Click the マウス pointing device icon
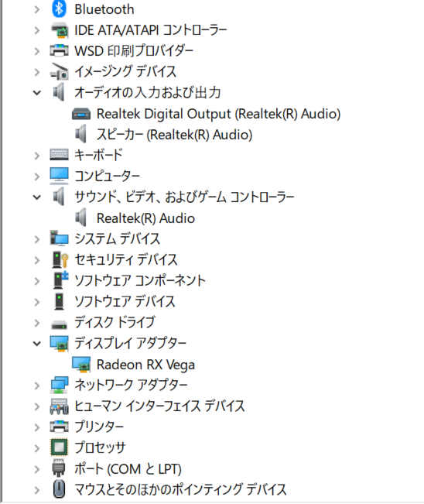 pos(59,489)
